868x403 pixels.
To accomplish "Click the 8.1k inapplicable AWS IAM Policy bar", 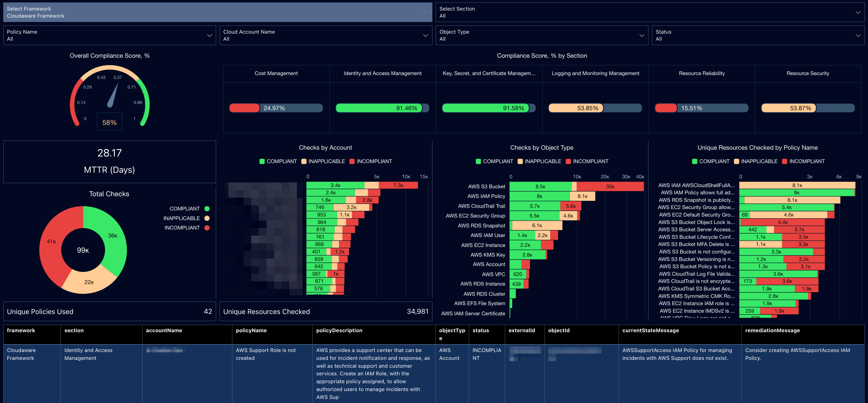I will point(582,196).
